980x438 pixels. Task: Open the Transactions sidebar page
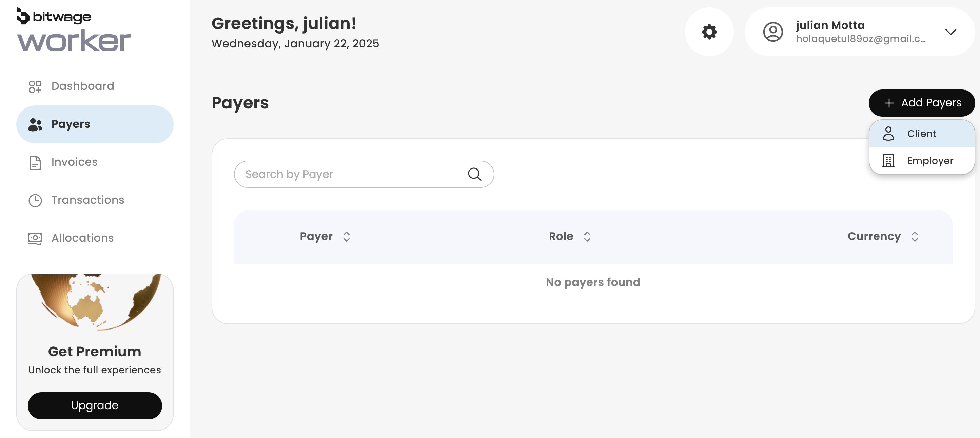point(87,200)
